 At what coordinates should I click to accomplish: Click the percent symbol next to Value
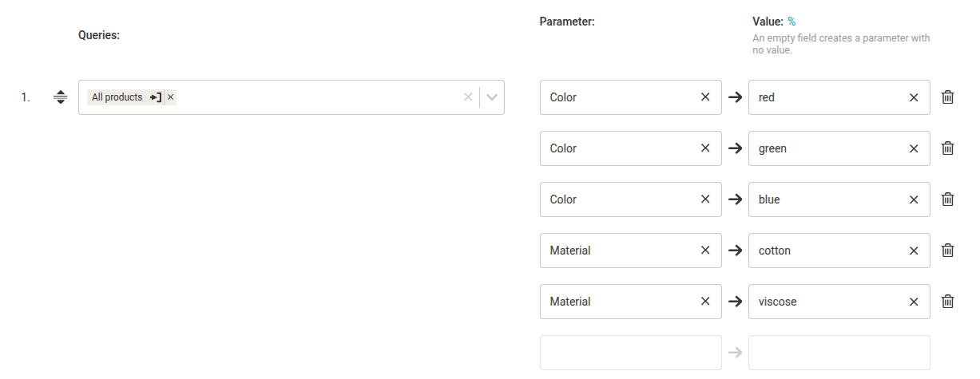(792, 22)
